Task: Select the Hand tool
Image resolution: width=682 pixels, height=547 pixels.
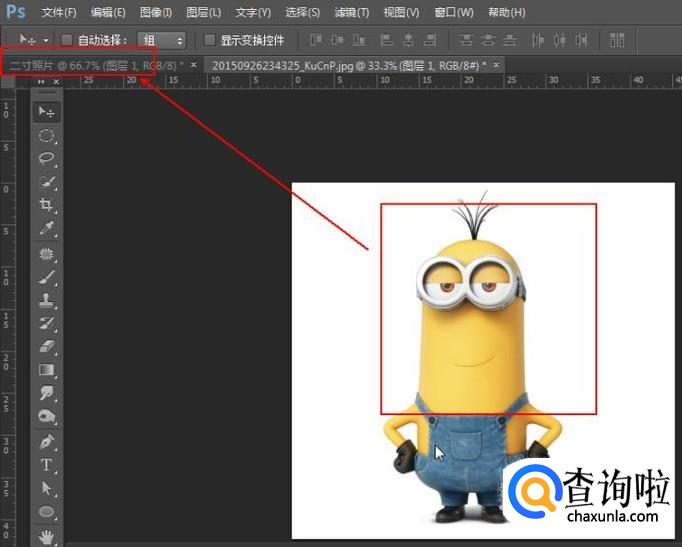Action: [x=46, y=536]
